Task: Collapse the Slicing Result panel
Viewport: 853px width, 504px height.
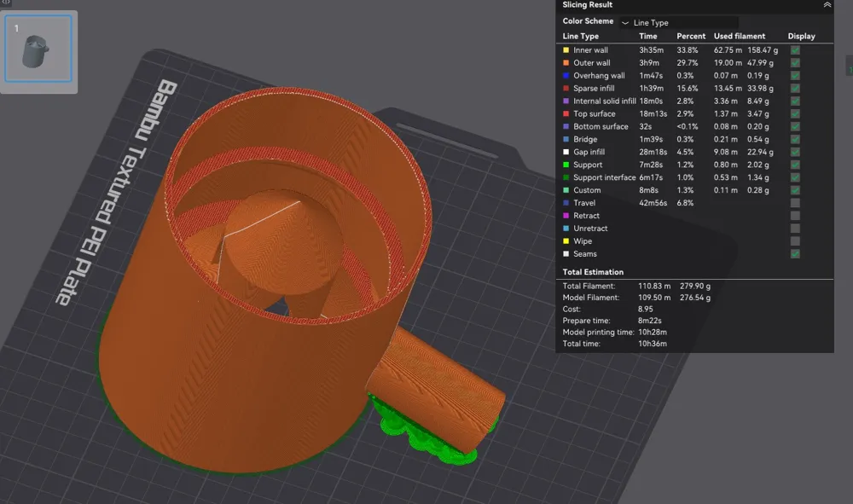Action: [x=827, y=5]
